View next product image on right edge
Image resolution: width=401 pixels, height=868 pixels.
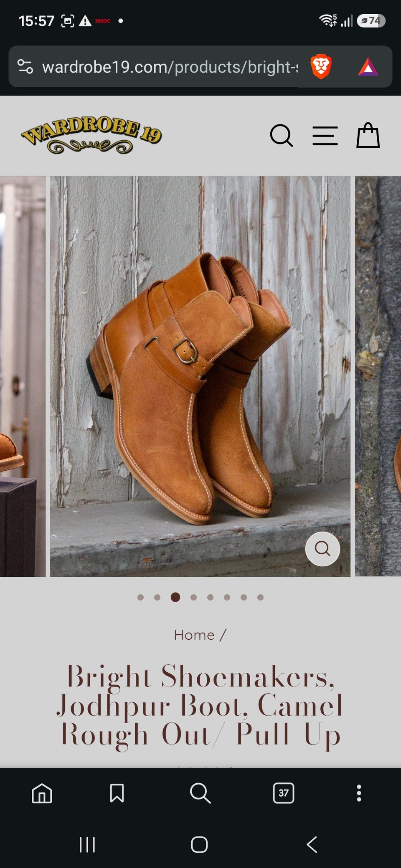click(378, 376)
